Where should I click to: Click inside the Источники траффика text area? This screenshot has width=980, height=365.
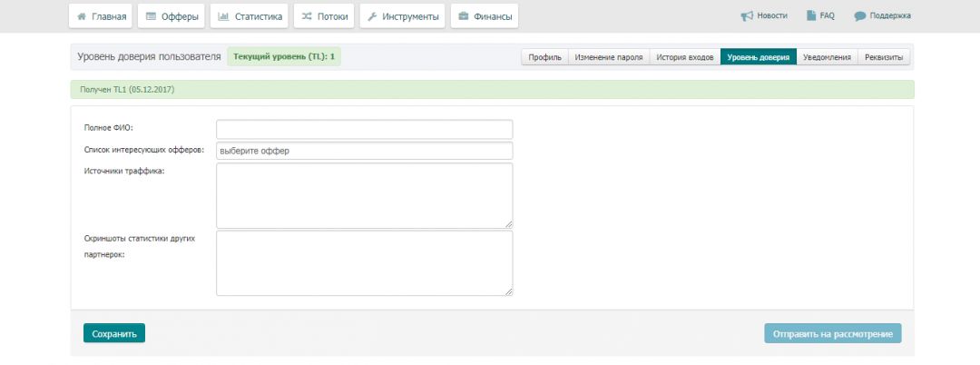pos(364,195)
